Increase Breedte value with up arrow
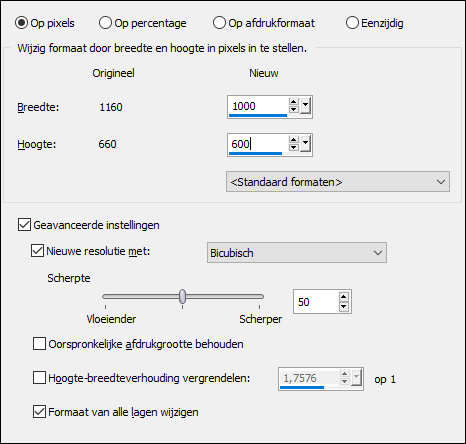The height and width of the screenshot is (444, 466). 293,102
